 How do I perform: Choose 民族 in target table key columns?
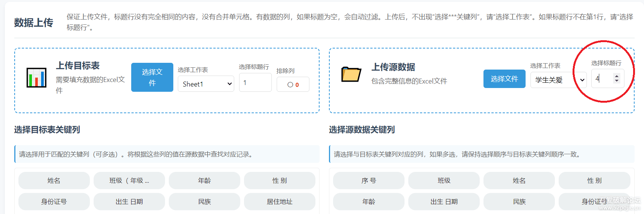(204, 202)
